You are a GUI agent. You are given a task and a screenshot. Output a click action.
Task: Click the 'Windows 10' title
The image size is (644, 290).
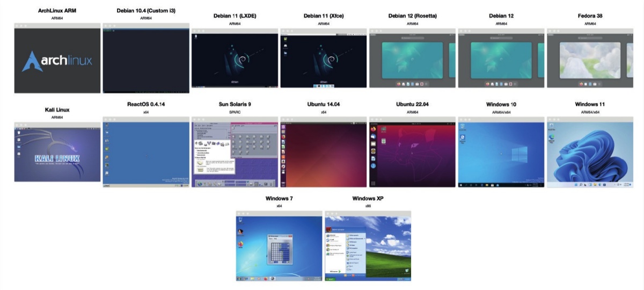coord(501,104)
